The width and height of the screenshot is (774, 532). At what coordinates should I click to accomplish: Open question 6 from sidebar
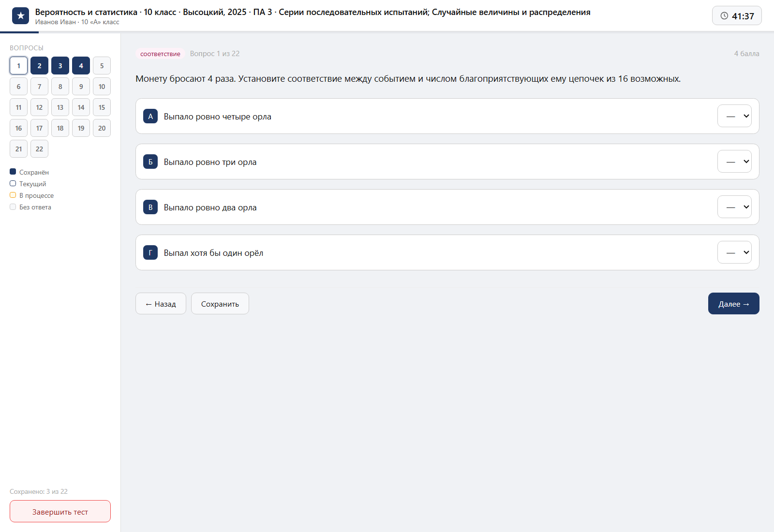(18, 87)
